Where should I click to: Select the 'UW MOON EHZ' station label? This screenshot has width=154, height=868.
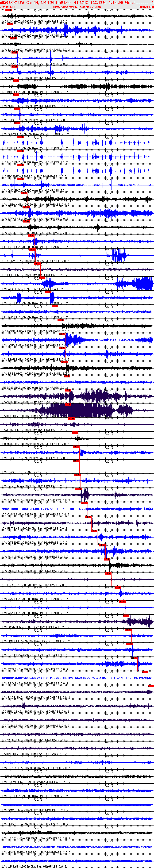point(12,853)
